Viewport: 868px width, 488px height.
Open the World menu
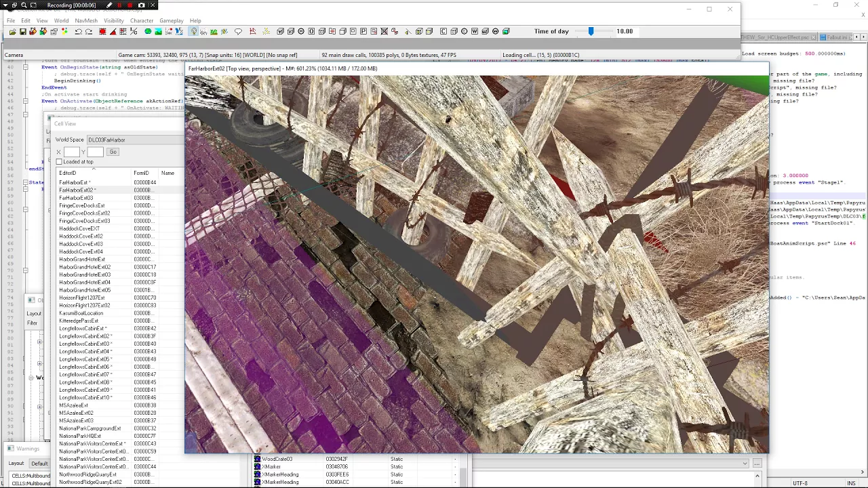[61, 21]
